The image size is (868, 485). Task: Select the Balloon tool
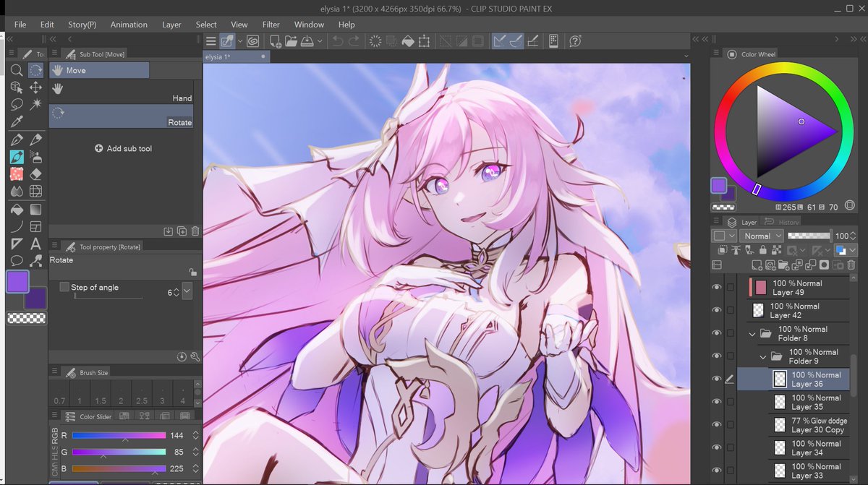(x=16, y=261)
